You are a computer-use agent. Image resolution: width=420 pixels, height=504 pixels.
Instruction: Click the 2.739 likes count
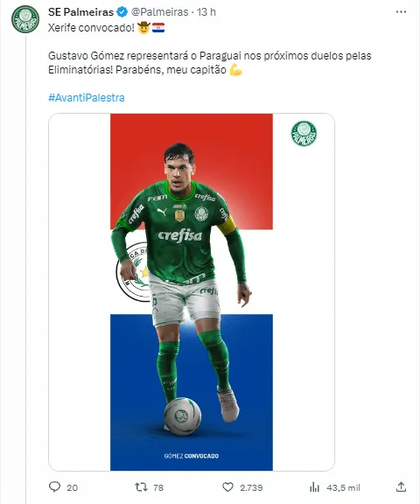click(251, 487)
